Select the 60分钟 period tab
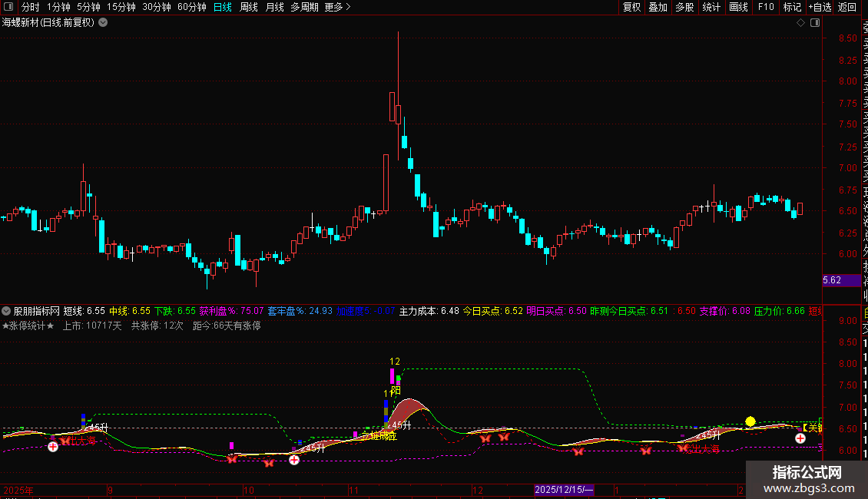The image size is (868, 499). (192, 7)
